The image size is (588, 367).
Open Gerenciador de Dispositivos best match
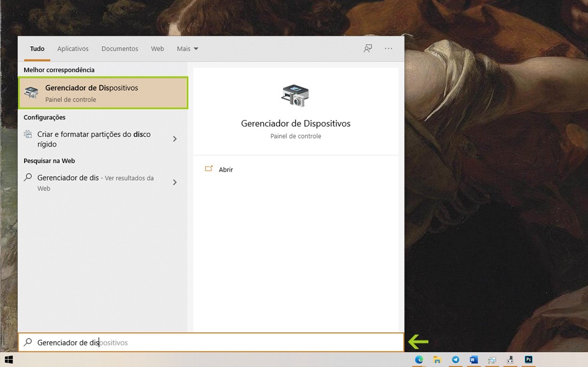click(x=103, y=93)
